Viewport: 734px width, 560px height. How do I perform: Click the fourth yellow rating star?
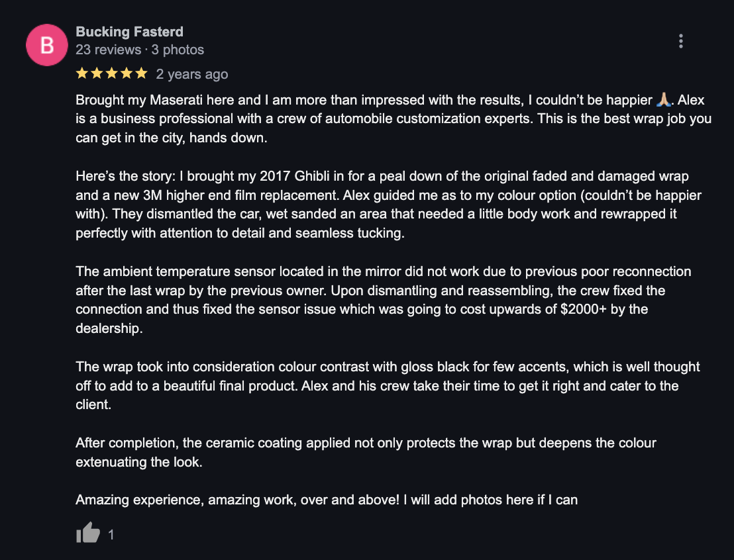pyautogui.click(x=127, y=73)
